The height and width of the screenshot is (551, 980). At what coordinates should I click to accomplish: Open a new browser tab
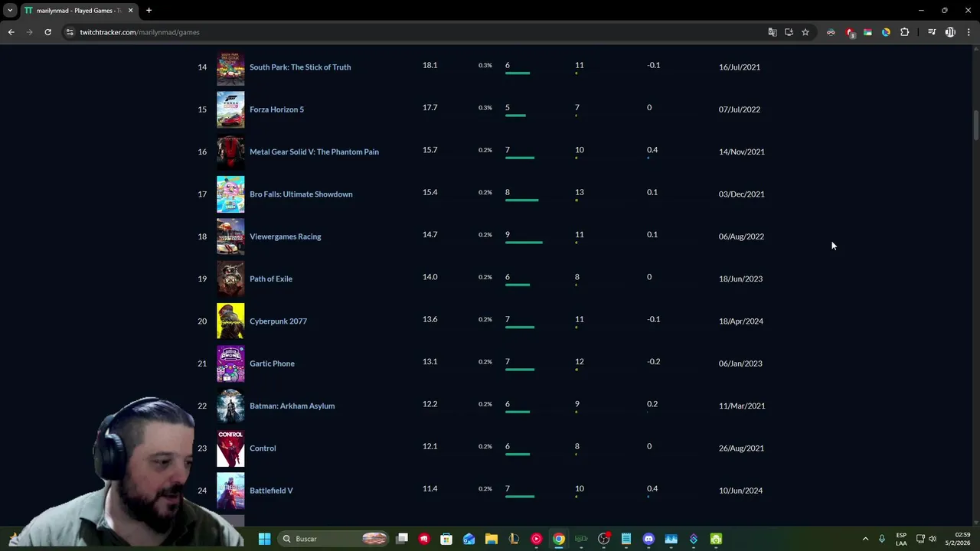click(149, 11)
